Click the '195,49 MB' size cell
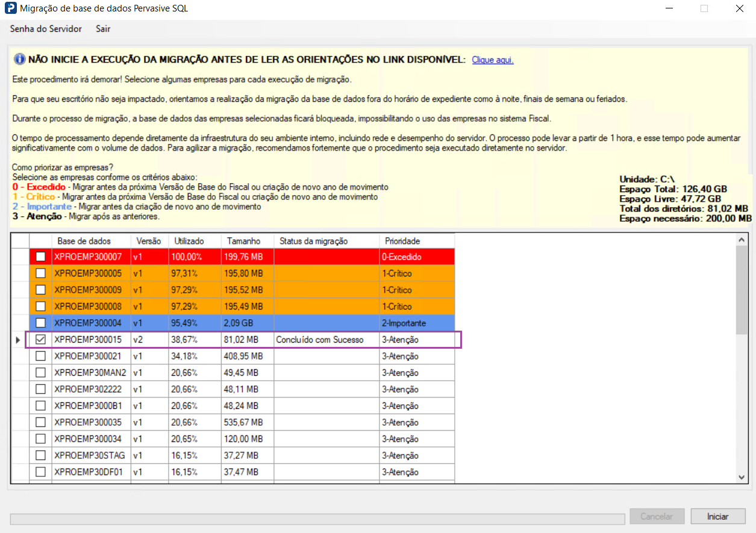The height and width of the screenshot is (533, 756). pyautogui.click(x=247, y=307)
